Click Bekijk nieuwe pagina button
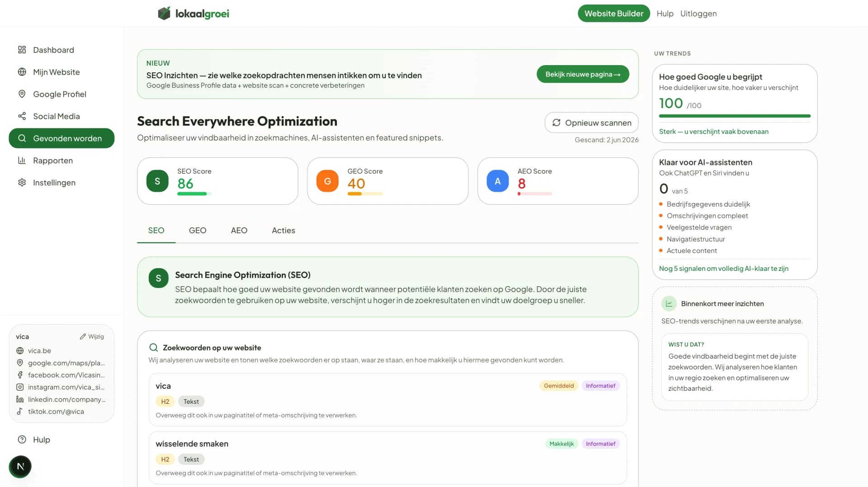 pyautogui.click(x=583, y=74)
